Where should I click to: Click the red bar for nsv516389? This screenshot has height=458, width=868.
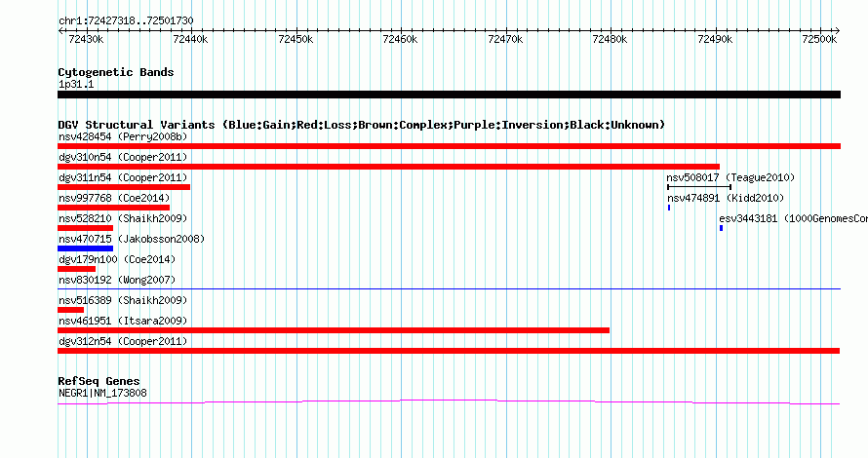71,310
